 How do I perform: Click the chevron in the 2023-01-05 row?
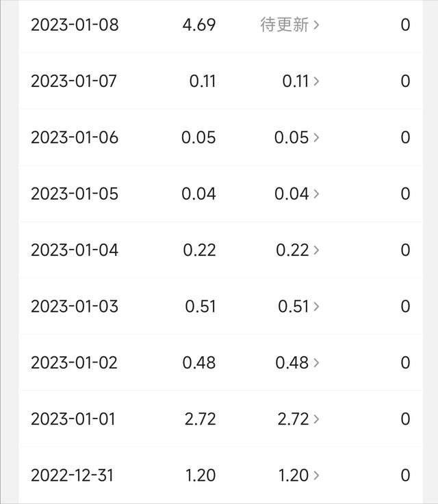[316, 194]
